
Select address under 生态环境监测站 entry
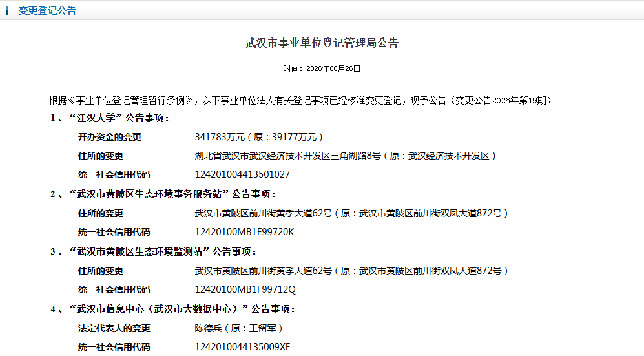click(351, 271)
